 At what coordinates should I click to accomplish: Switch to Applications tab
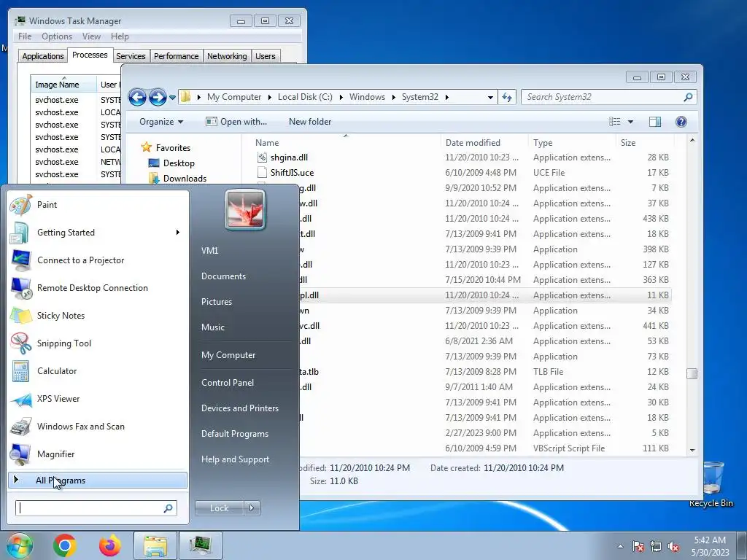pyautogui.click(x=43, y=56)
